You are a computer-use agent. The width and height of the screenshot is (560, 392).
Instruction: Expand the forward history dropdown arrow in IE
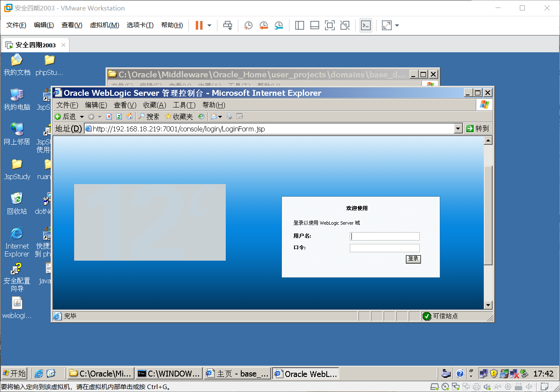(x=100, y=117)
